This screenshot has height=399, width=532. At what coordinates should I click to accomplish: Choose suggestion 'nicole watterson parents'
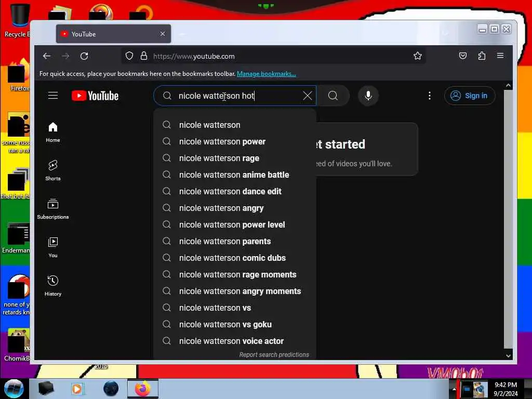click(x=235, y=241)
